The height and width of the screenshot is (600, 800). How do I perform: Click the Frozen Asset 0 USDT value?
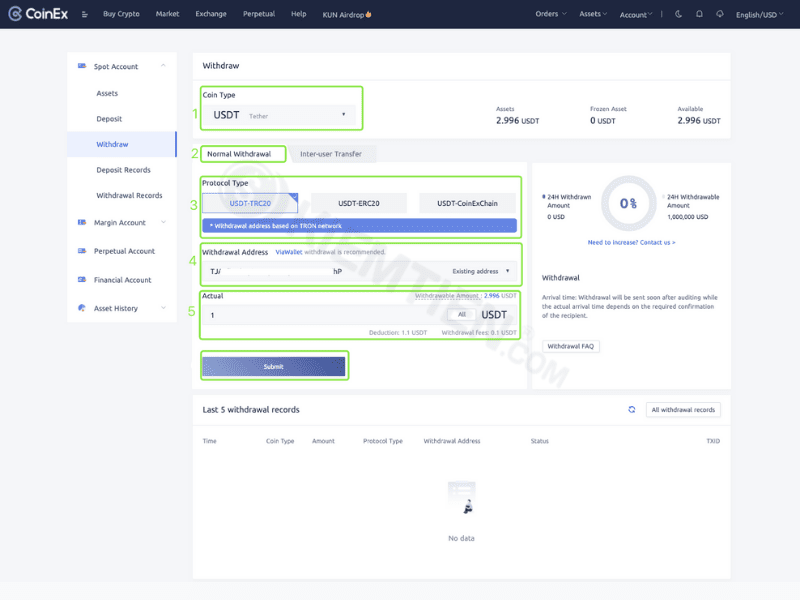pyautogui.click(x=603, y=120)
